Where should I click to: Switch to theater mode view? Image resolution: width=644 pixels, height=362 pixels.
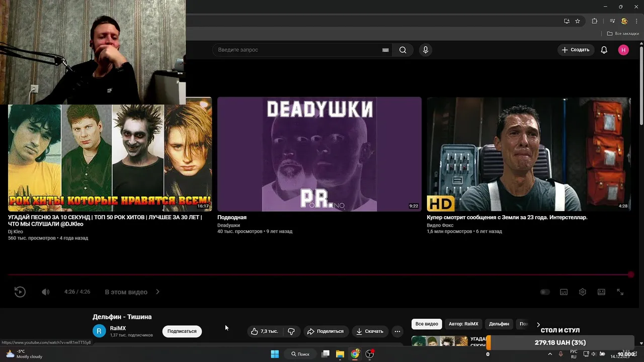[x=601, y=292]
